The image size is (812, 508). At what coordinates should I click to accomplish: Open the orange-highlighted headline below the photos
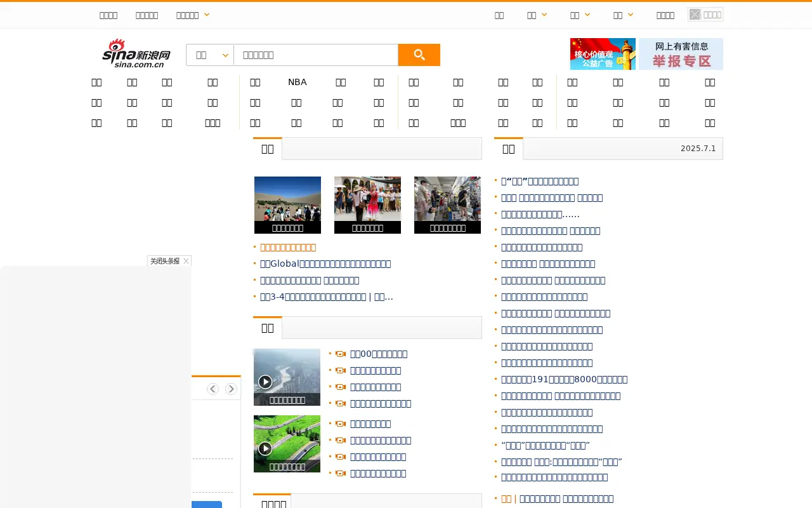coord(288,247)
